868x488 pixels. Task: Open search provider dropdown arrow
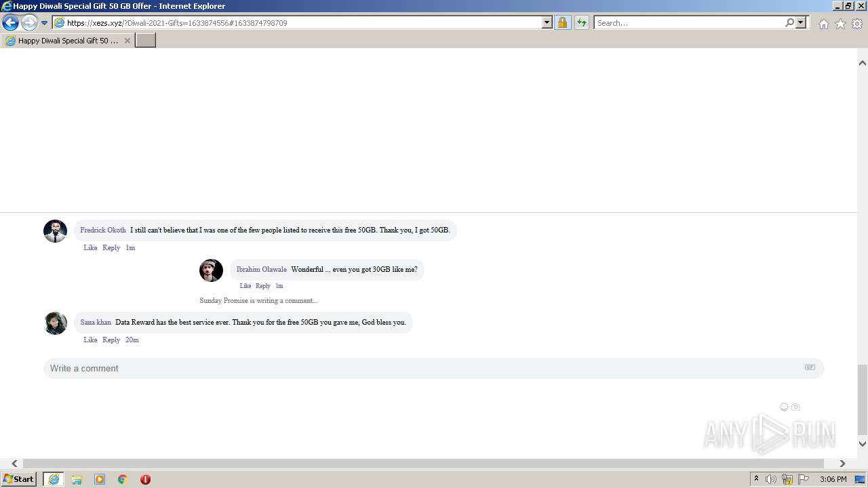801,22
